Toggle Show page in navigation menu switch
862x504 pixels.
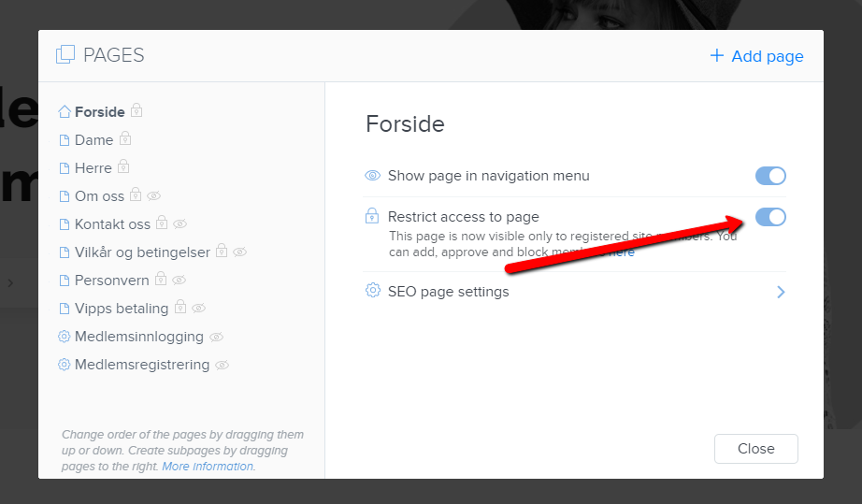(x=770, y=176)
